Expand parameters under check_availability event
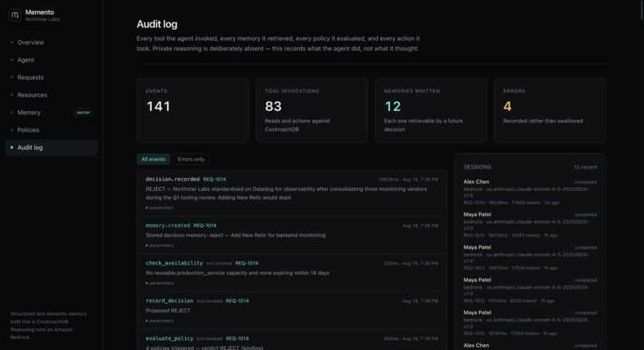644x350 pixels. pyautogui.click(x=160, y=284)
